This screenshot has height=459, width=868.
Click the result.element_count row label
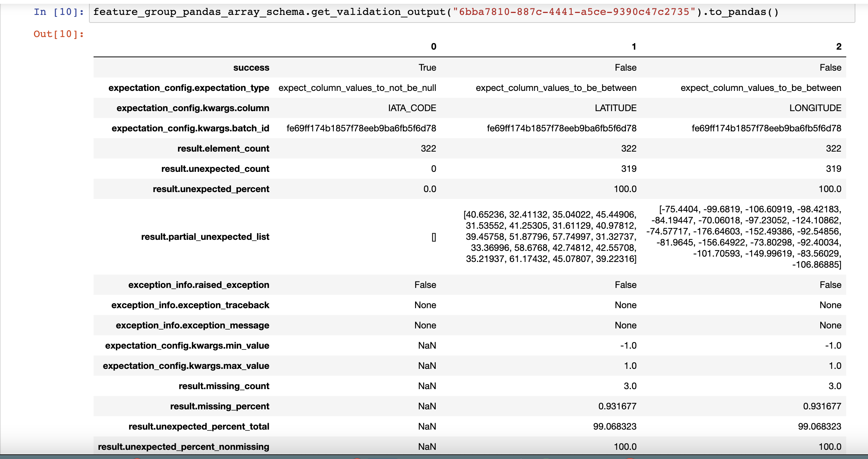(223, 149)
